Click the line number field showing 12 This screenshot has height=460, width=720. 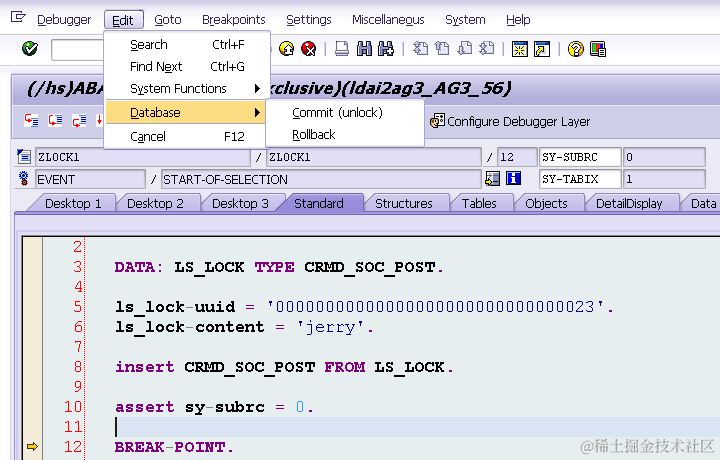[517, 157]
